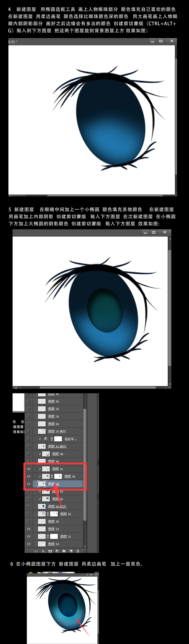Show layer 图层 38 via its visibility box
Screen dimensions: 189x644
[29, 521]
